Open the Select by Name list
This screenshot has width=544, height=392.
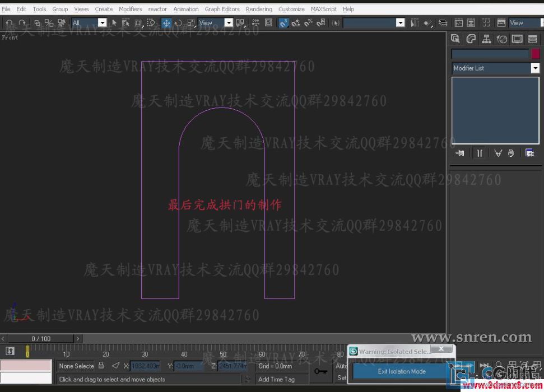click(125, 23)
